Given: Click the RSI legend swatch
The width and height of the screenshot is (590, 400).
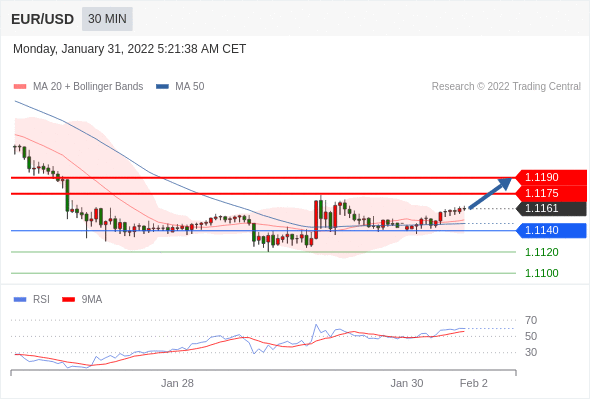Looking at the screenshot, I should pos(20,300).
